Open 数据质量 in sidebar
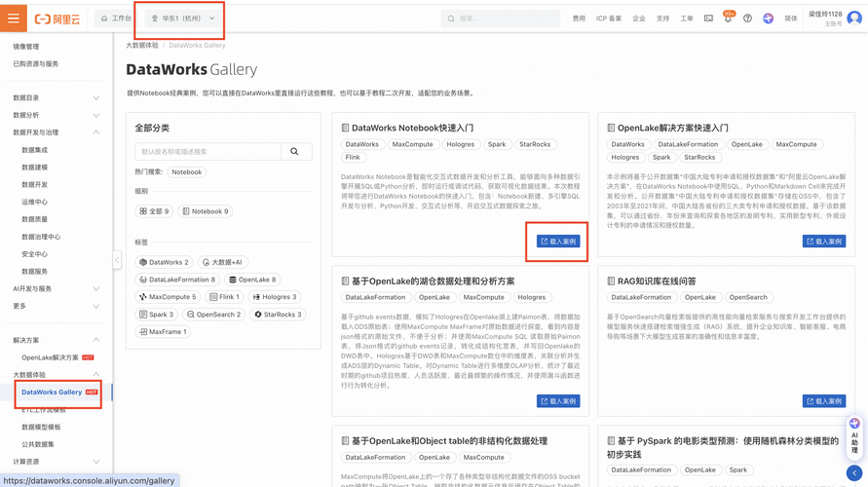This screenshot has height=487, width=868. pos(34,219)
